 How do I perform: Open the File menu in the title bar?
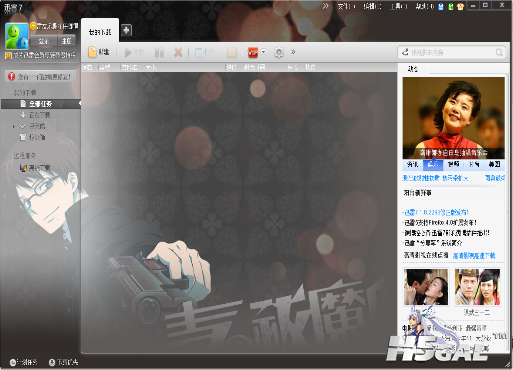point(346,6)
